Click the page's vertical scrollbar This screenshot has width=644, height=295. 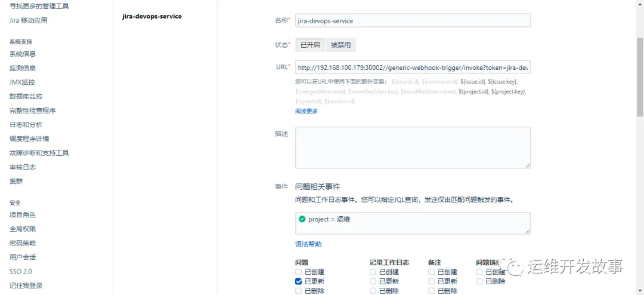[640, 77]
